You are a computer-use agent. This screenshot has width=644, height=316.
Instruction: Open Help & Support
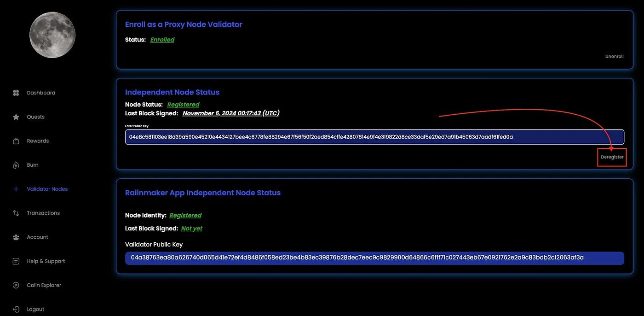[46, 261]
